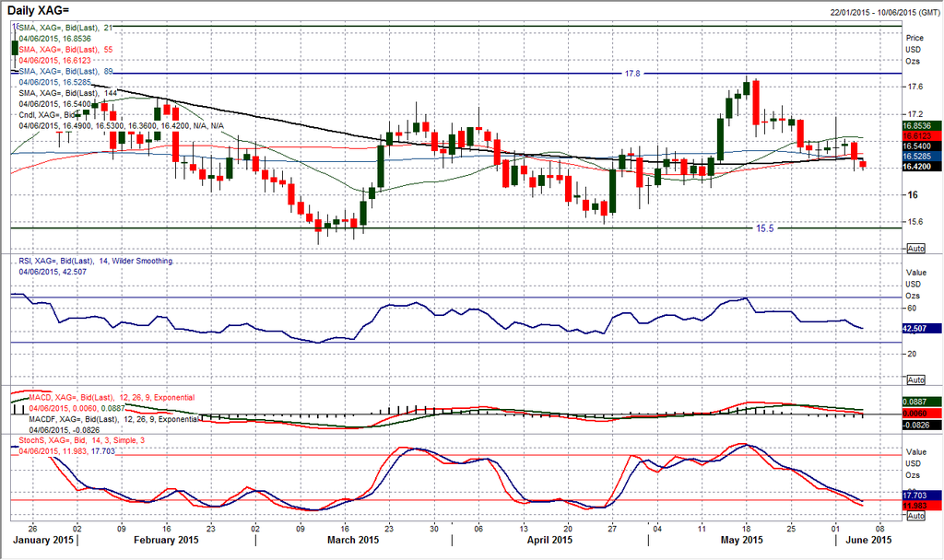Click the '30' date tick on time axis
944x560 pixels.
(x=434, y=529)
